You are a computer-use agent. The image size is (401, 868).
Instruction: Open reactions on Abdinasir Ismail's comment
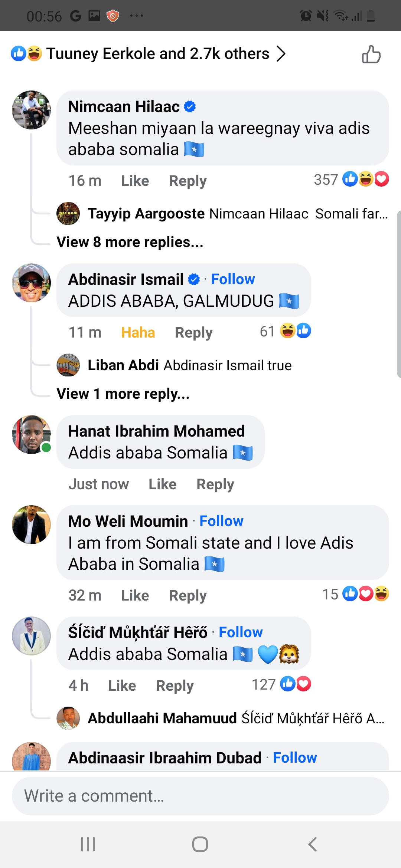click(295, 331)
